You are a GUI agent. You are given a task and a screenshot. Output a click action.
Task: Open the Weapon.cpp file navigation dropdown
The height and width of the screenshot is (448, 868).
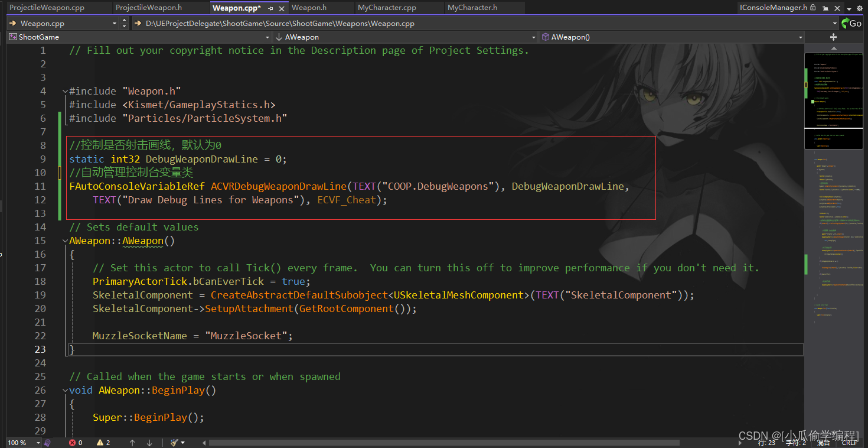pyautogui.click(x=115, y=23)
